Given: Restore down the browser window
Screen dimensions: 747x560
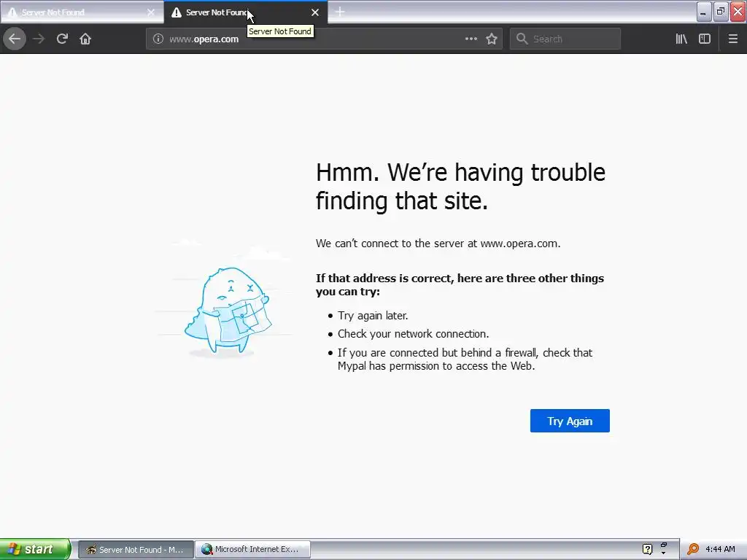Looking at the screenshot, I should click(721, 11).
